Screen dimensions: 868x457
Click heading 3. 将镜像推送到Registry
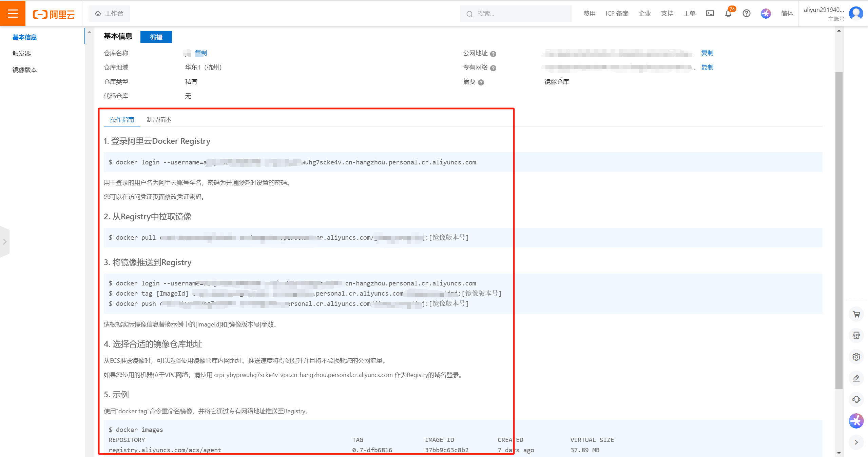tap(148, 262)
